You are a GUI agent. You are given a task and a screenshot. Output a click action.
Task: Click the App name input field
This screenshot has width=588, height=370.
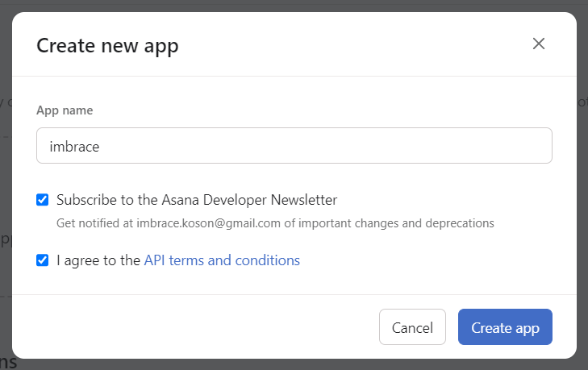[294, 146]
